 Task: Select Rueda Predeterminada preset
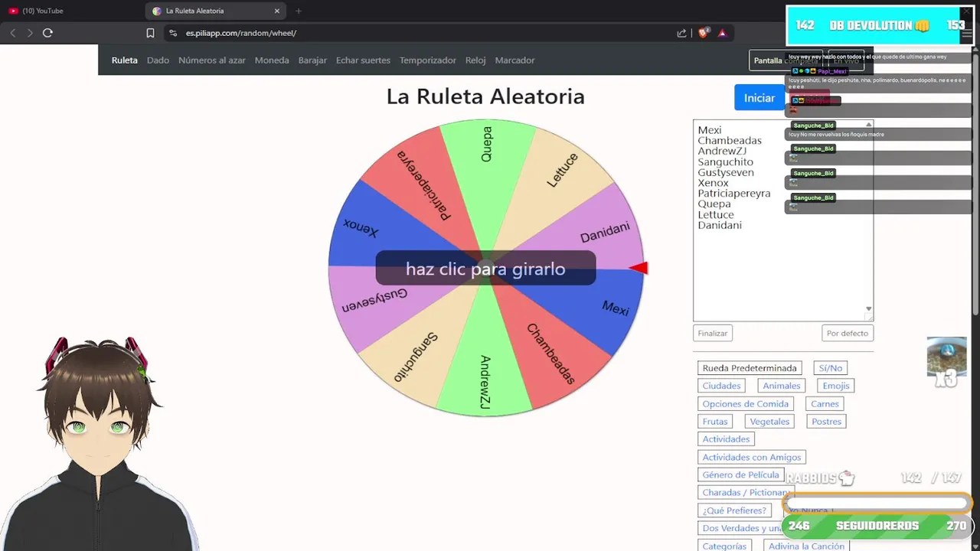pos(750,368)
